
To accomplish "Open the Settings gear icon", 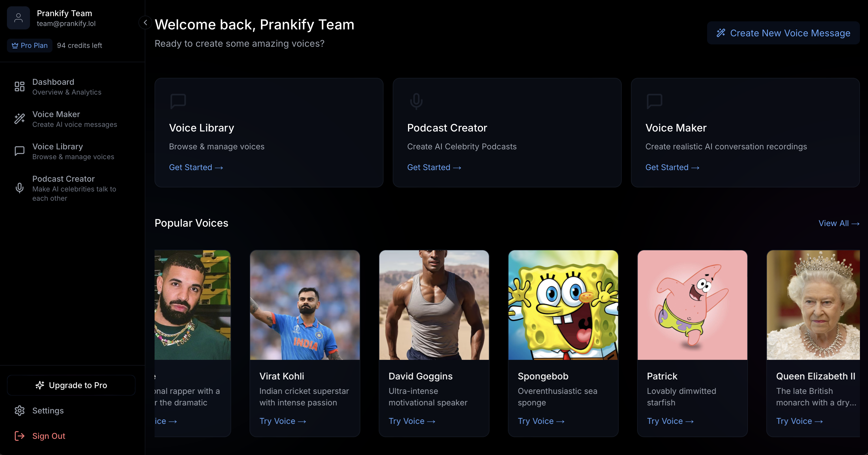I will [20, 411].
